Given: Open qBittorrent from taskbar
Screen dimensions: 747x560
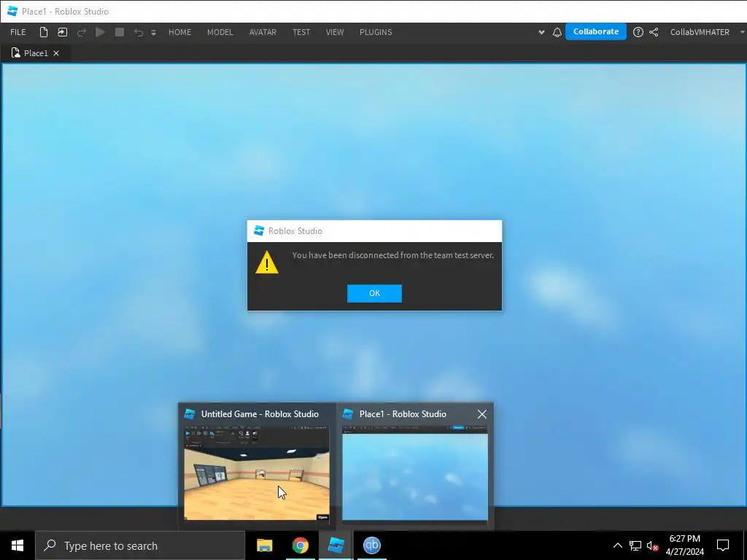Looking at the screenshot, I should click(x=371, y=545).
